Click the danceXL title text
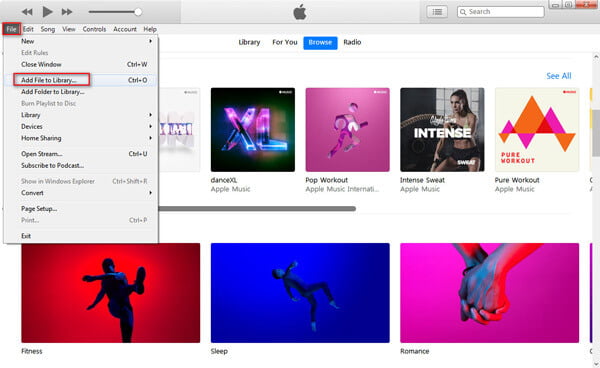This screenshot has width=600, height=368. pyautogui.click(x=224, y=180)
